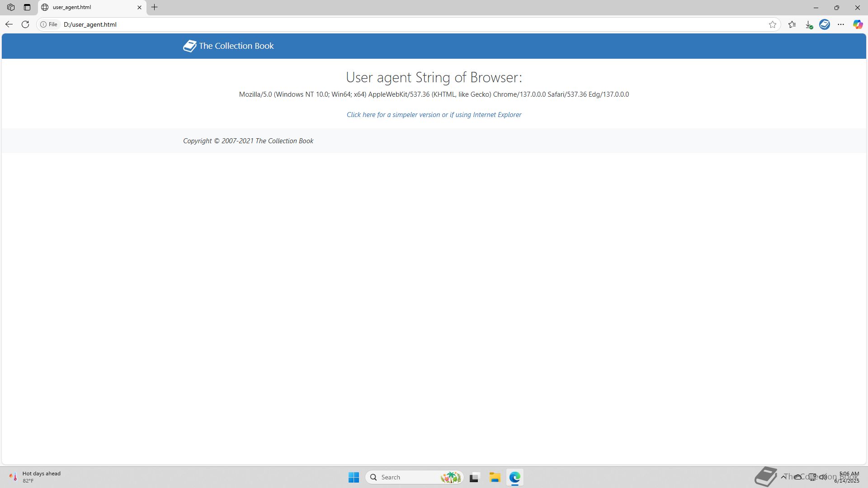The width and height of the screenshot is (868, 488).
Task: Click the blue browser extension icon
Action: pos(825,24)
